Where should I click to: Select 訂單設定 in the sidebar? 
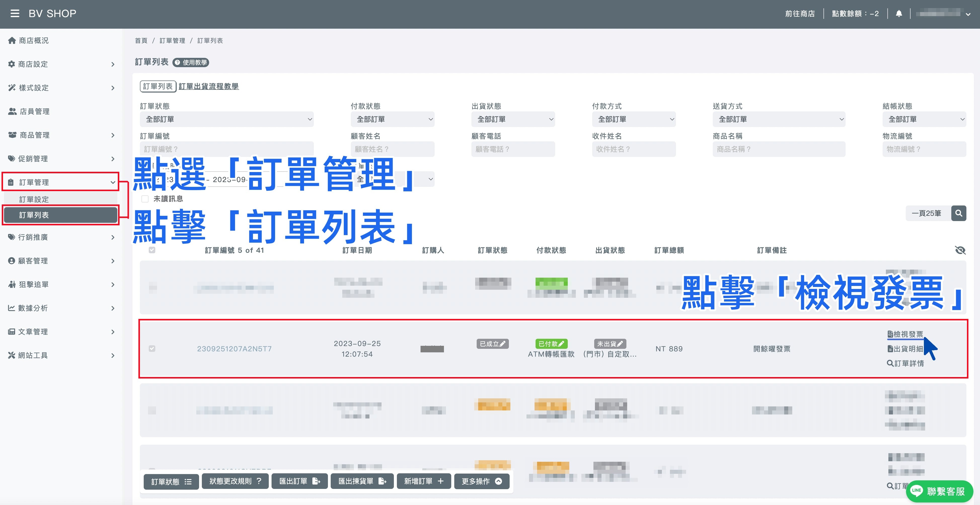[60, 199]
